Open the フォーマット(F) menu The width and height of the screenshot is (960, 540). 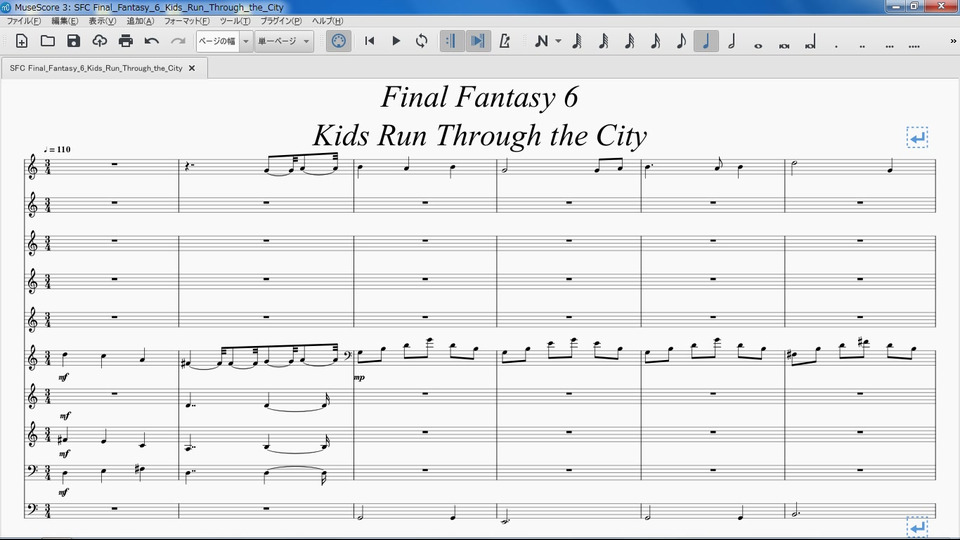coord(187,21)
